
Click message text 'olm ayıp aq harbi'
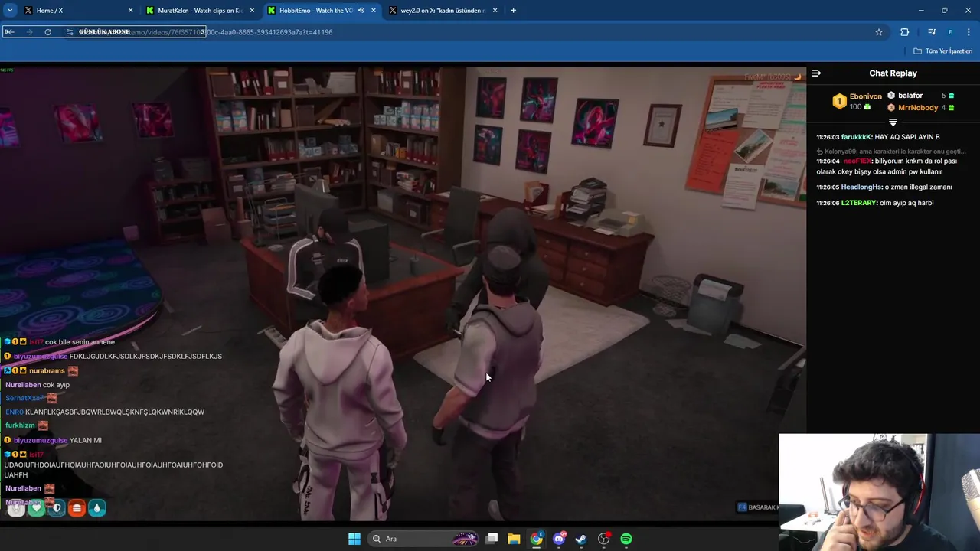click(x=906, y=203)
